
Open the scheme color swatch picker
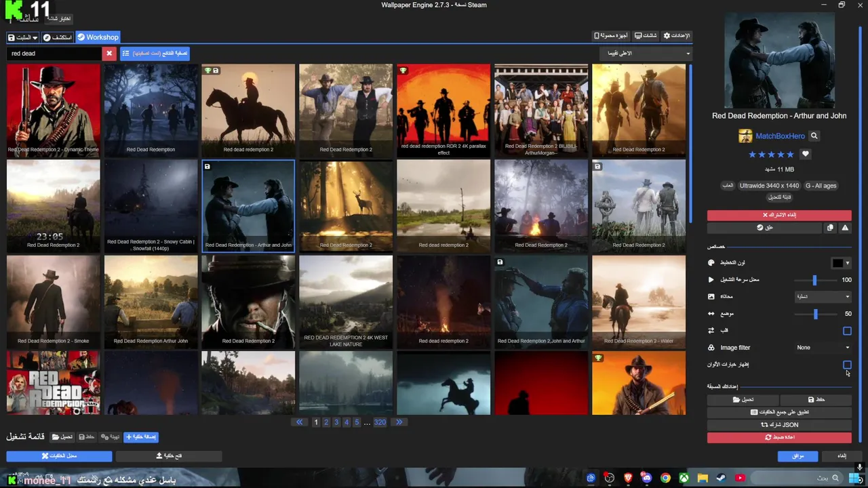841,263
